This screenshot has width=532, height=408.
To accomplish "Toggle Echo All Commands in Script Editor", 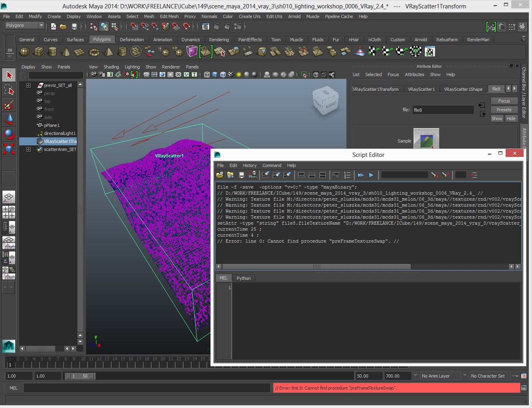I will pyautogui.click(x=336, y=175).
